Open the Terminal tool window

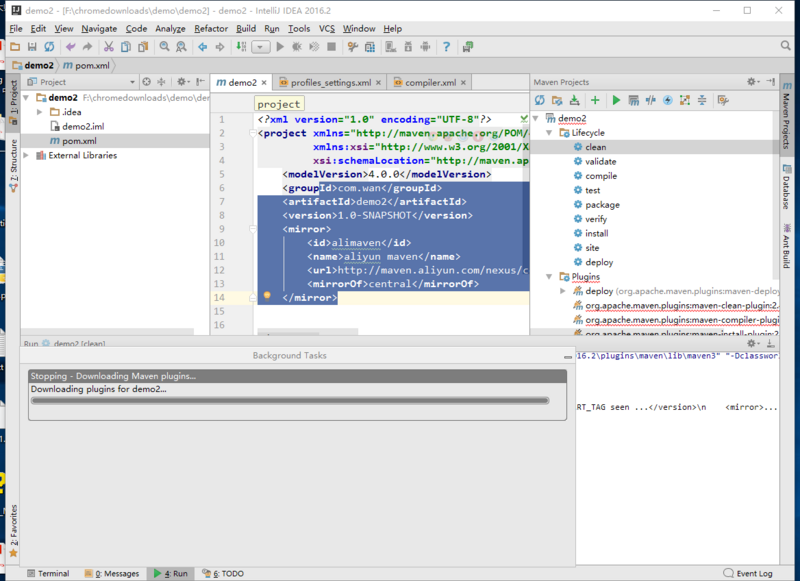[48, 573]
